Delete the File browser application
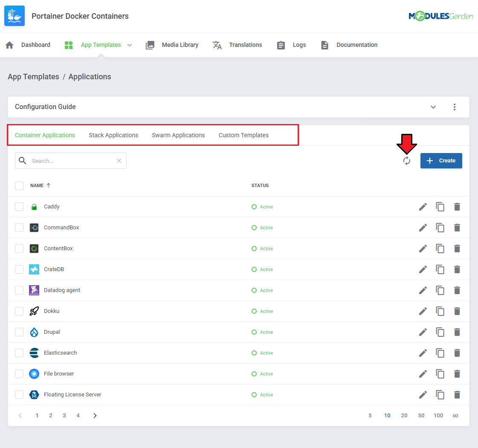Image resolution: width=478 pixels, height=448 pixels. [x=457, y=374]
